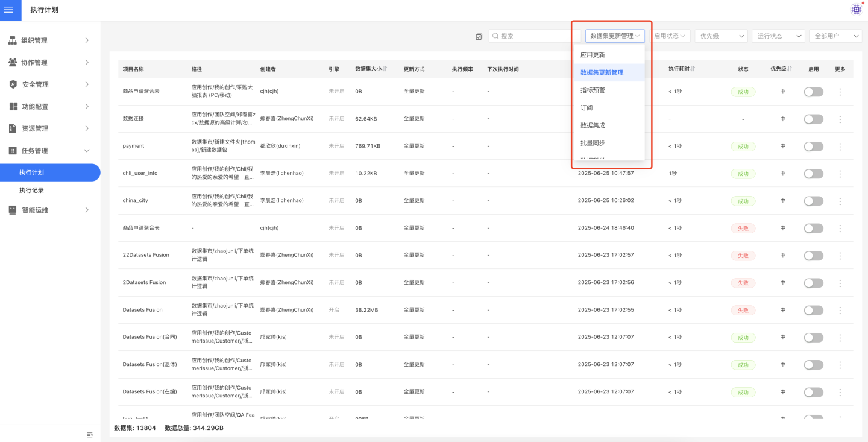Screen dimensions: 868x442
Task: Click the sidebar collapse icon at bottom
Action: point(90,435)
